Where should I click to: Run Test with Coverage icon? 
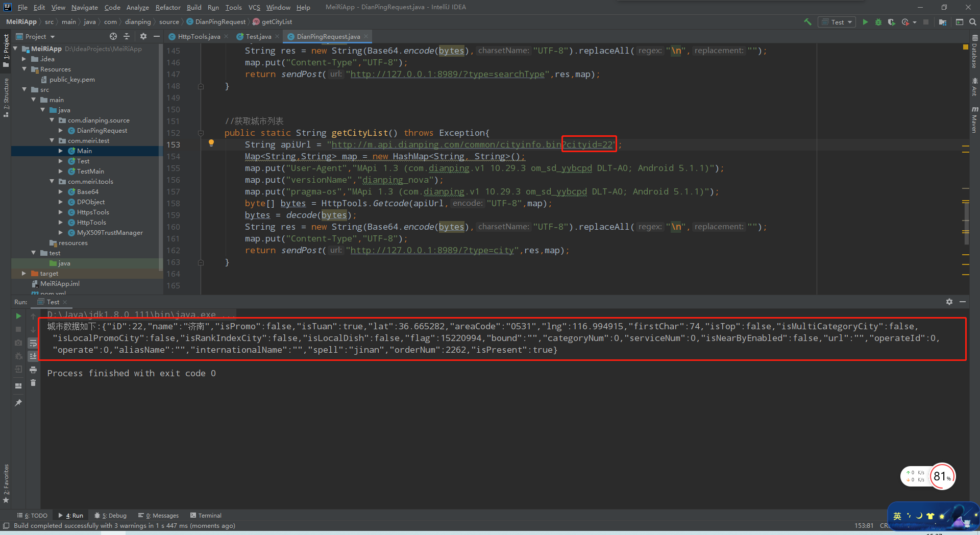[x=891, y=22]
